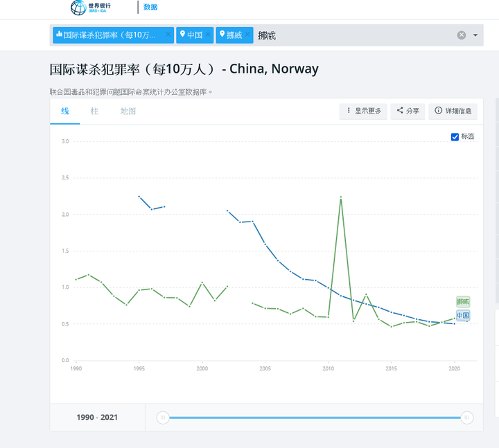Switch to the 地图 map tab
Viewport: 499px width, 448px height.
point(128,111)
